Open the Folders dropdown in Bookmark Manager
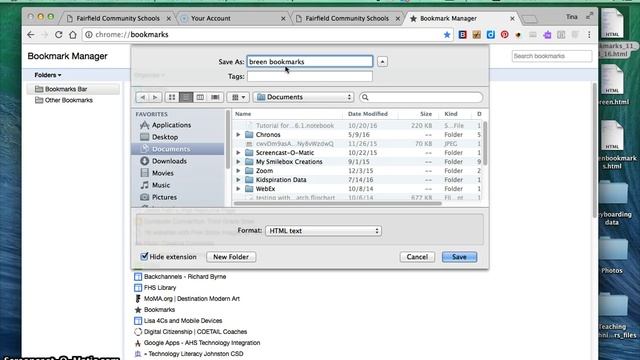640x360 pixels. [x=48, y=75]
